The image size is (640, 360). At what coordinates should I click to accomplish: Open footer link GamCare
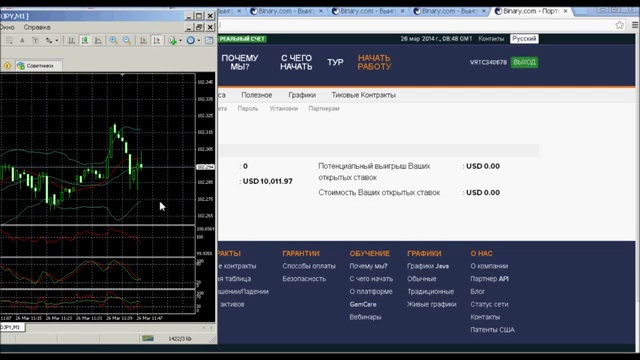pos(363,304)
